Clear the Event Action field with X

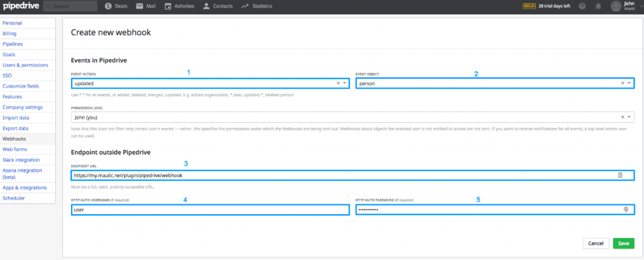(338, 83)
